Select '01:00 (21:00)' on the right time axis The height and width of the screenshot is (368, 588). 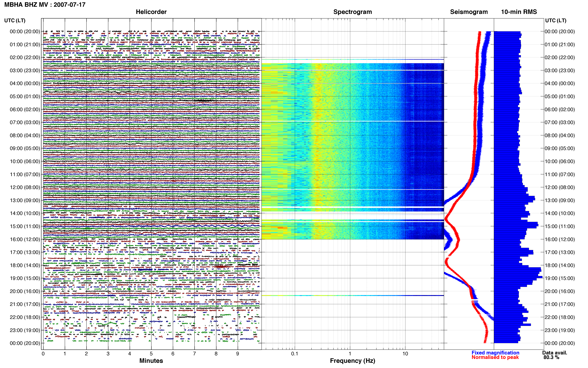pyautogui.click(x=560, y=45)
